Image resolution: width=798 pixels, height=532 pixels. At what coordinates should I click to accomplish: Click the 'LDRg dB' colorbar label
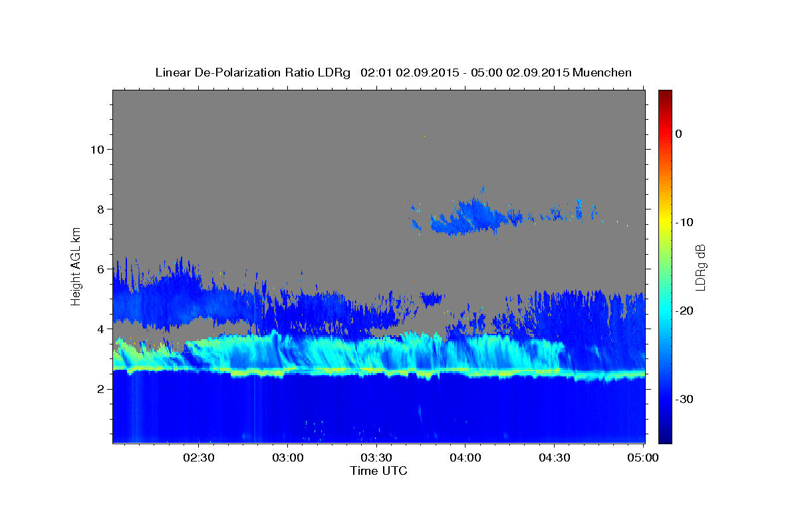[x=700, y=267]
